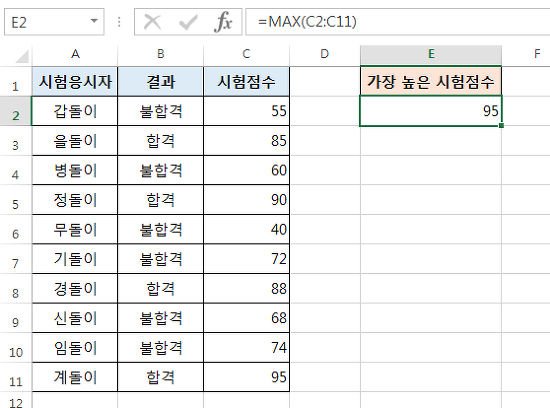Image resolution: width=550 pixels, height=408 pixels.
Task: Click the formula bar expand handle dots
Action: 119,22
